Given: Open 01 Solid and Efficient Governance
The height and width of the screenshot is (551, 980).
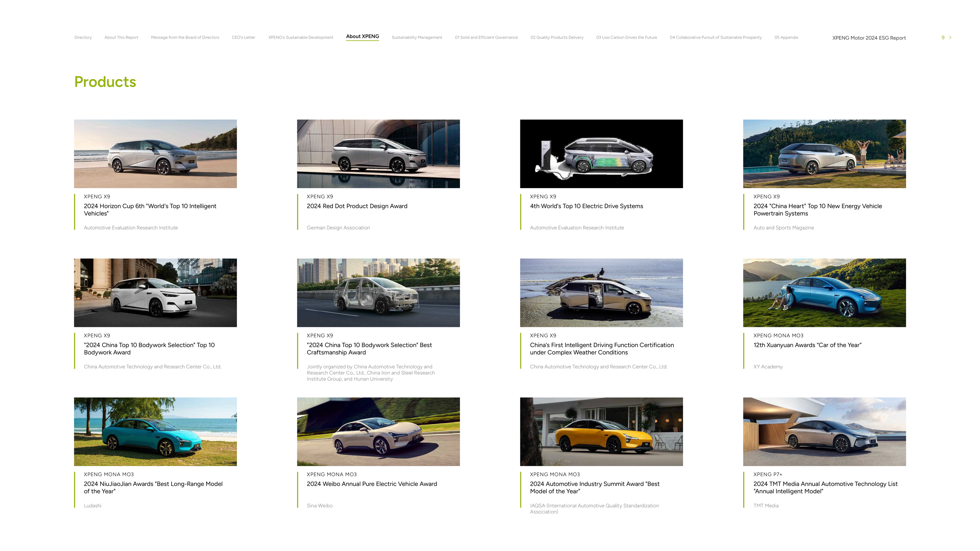Looking at the screenshot, I should pos(486,37).
